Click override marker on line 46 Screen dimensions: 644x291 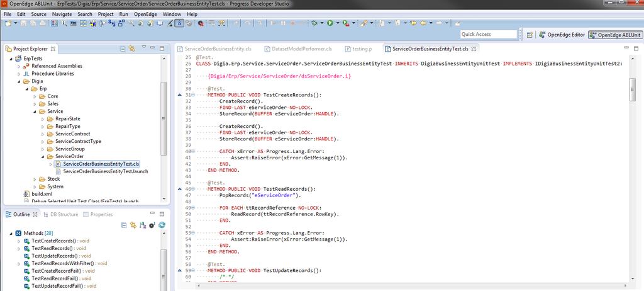pos(179,190)
